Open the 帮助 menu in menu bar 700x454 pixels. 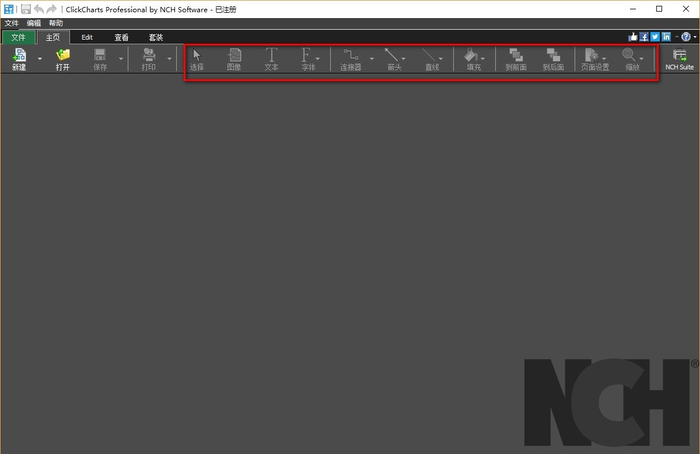pyautogui.click(x=56, y=22)
